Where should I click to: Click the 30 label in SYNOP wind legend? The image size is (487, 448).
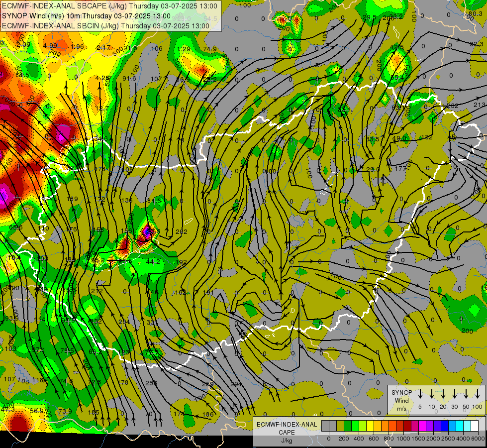[454, 407]
